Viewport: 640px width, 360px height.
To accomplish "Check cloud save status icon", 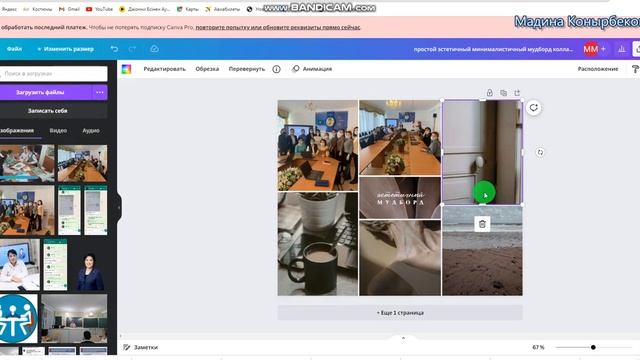I will (154, 49).
